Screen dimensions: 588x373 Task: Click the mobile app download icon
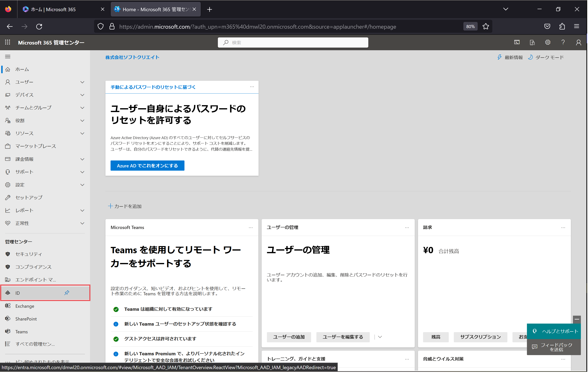(x=533, y=43)
